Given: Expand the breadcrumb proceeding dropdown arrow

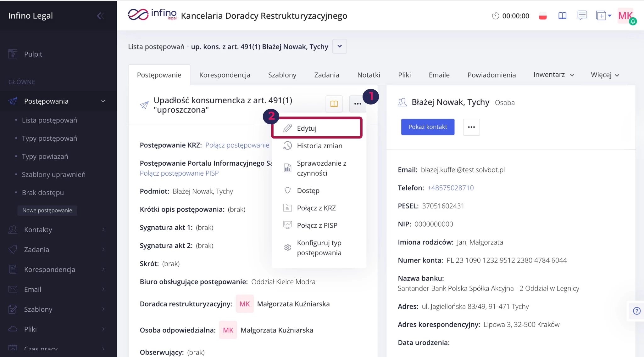Looking at the screenshot, I should (x=339, y=46).
